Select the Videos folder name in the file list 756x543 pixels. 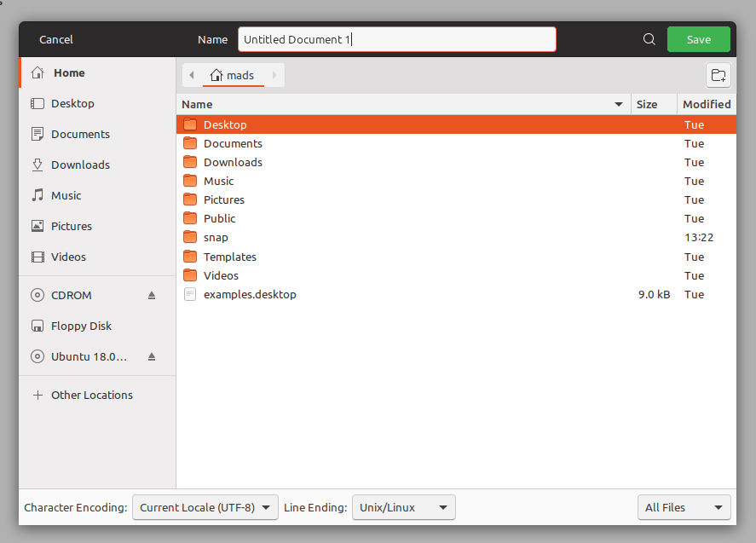pyautogui.click(x=221, y=275)
